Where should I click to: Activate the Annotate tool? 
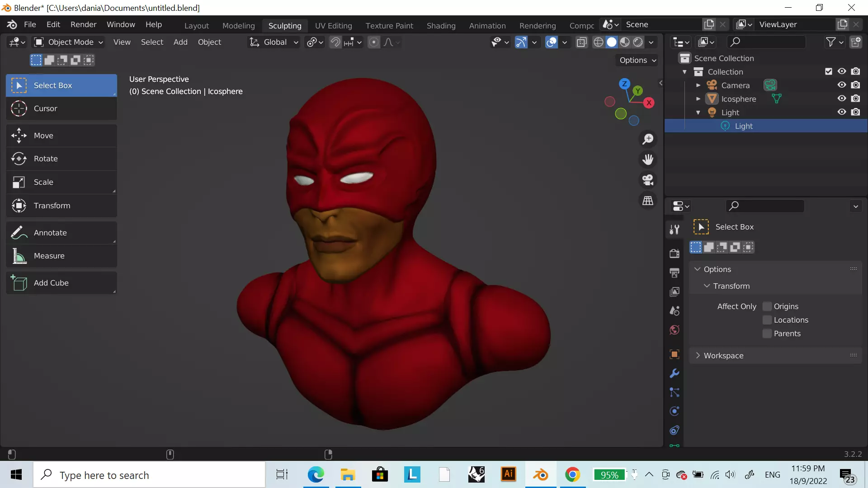click(61, 233)
